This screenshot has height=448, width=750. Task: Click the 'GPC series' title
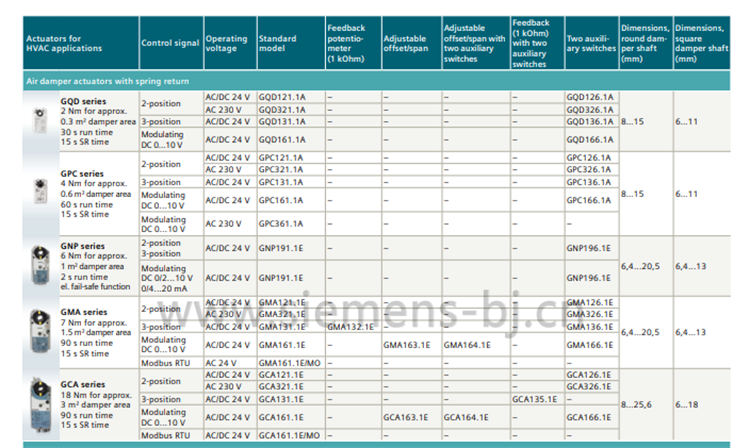[x=82, y=174]
